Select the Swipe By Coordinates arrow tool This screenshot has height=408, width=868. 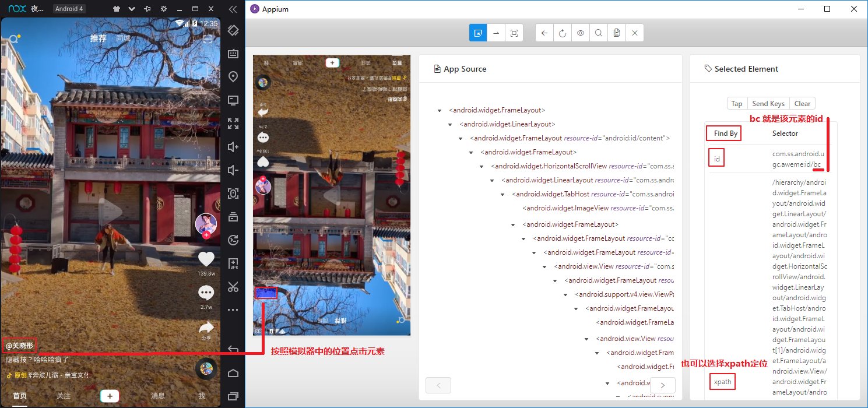(496, 33)
